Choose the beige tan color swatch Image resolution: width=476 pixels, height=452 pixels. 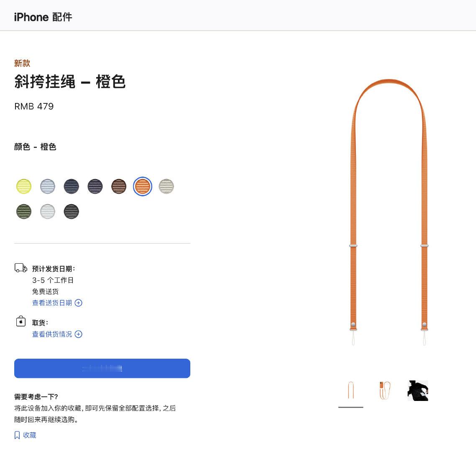tap(166, 186)
